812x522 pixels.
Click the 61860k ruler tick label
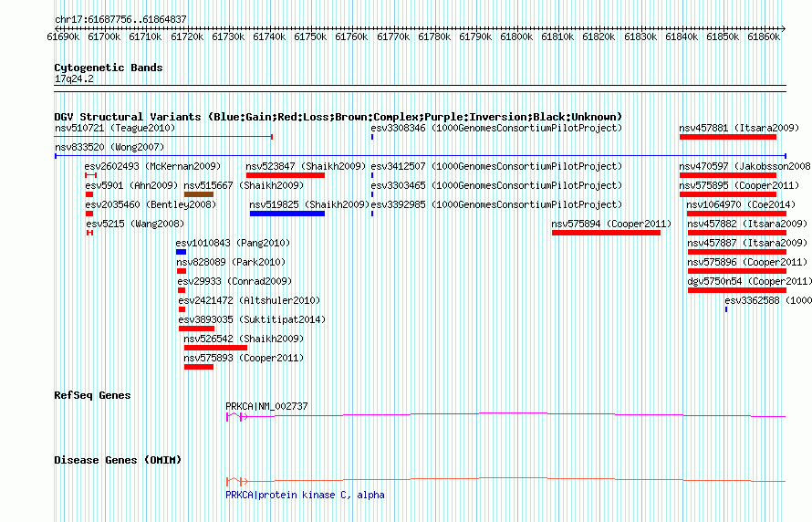[x=764, y=37]
